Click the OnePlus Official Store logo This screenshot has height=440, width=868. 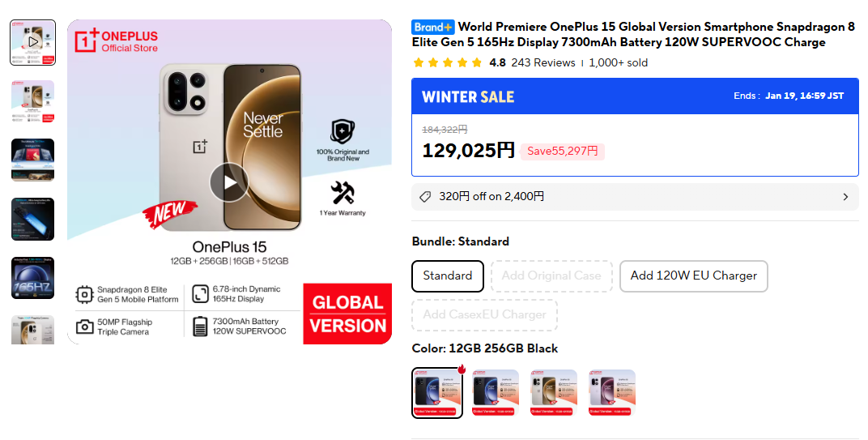[x=117, y=41]
